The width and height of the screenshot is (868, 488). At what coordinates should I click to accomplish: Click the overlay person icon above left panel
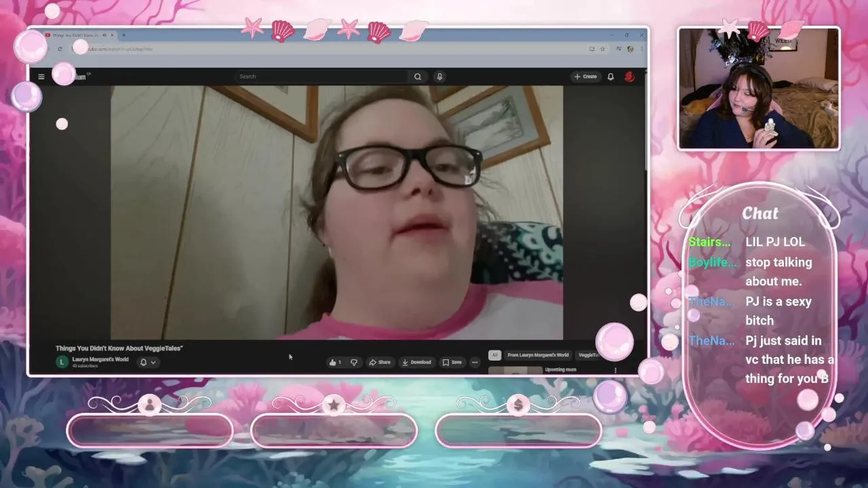[150, 405]
